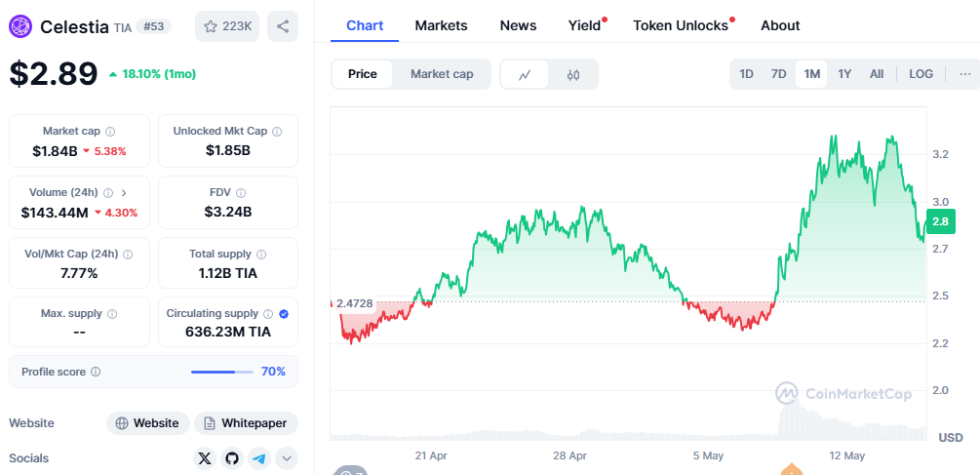The width and height of the screenshot is (980, 475).
Task: Select the Market cap chart toggle
Action: pos(442,74)
